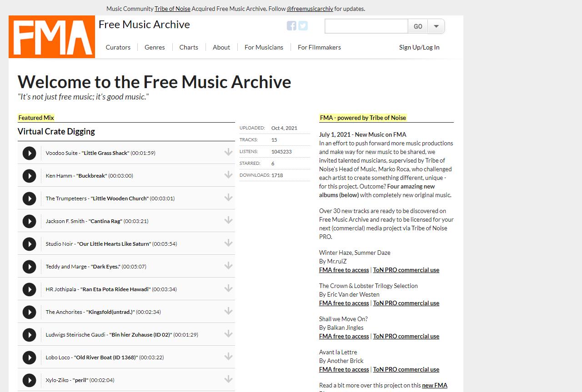
Task: Click the Studio Noir artist name
Action: click(59, 244)
